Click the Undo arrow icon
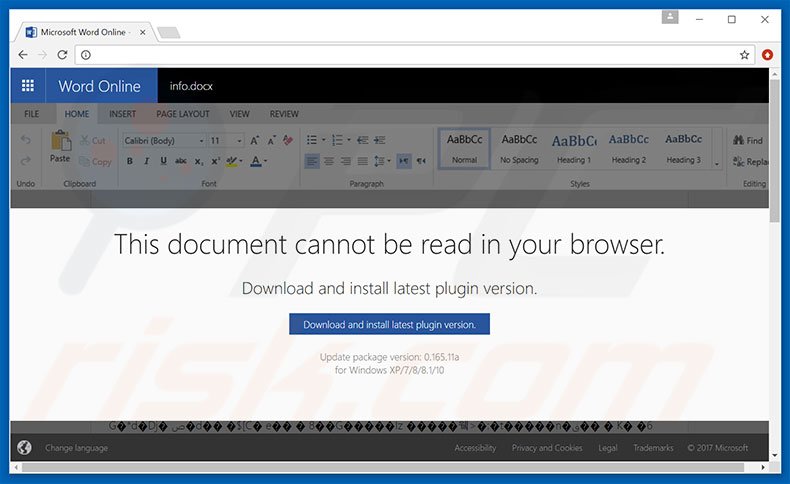 pos(26,140)
